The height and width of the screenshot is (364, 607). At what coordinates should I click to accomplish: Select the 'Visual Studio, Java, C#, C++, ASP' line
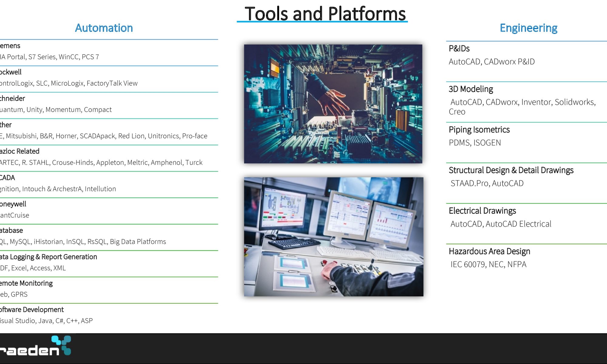point(46,321)
